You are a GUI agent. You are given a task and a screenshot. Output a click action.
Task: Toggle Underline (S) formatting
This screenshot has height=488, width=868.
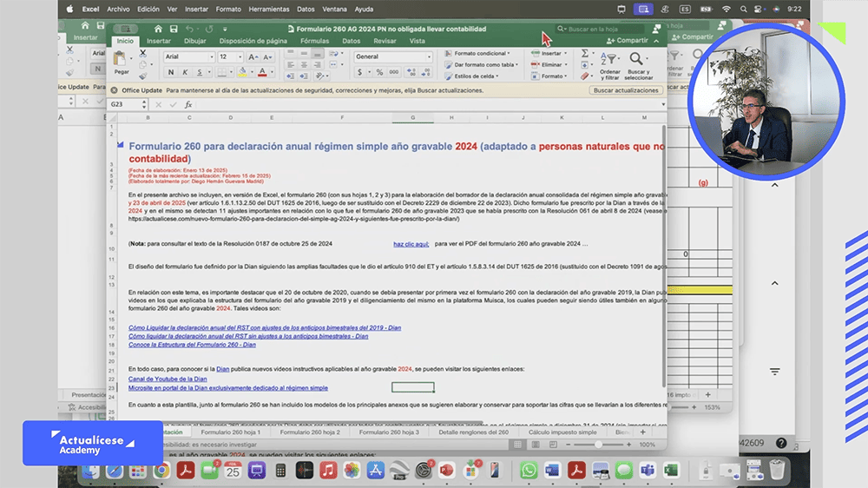[200, 72]
